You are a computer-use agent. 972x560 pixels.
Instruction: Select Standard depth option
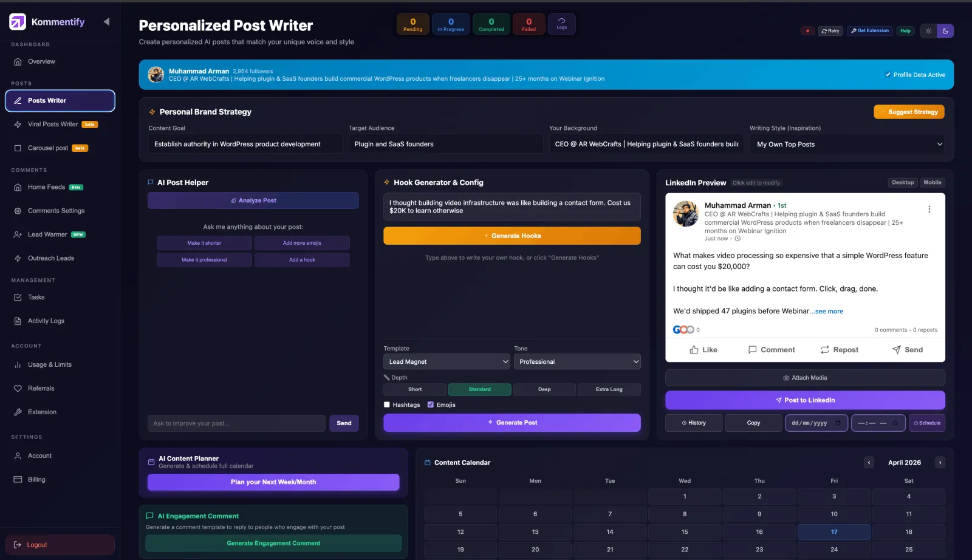[479, 389]
